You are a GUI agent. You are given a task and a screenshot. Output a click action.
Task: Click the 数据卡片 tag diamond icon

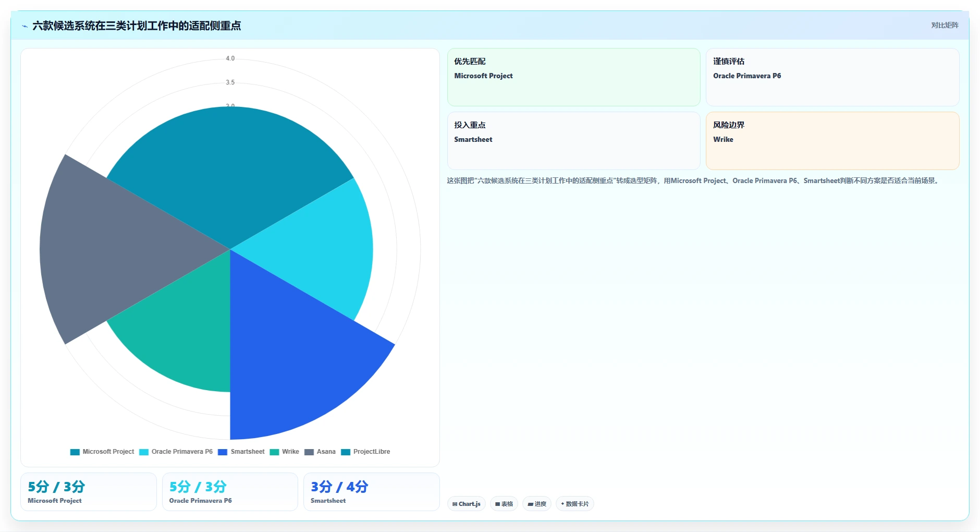(562, 504)
